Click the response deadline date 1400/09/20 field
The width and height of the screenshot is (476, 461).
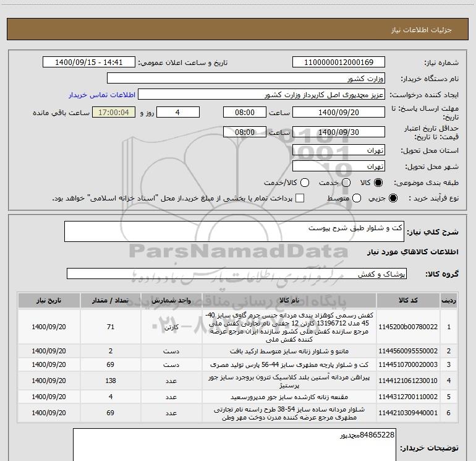pos(339,112)
